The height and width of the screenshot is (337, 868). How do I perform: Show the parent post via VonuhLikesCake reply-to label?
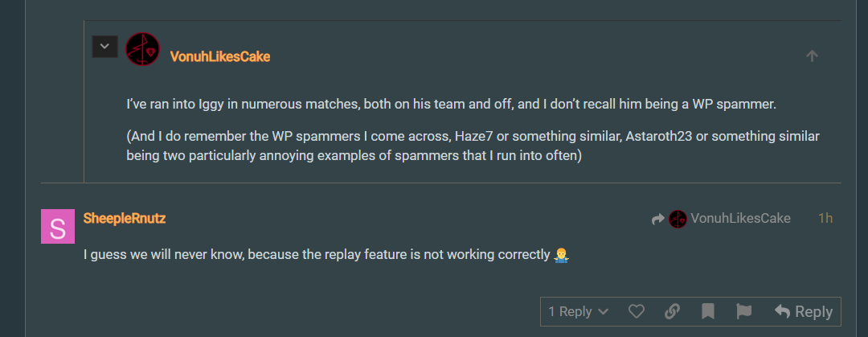point(740,219)
